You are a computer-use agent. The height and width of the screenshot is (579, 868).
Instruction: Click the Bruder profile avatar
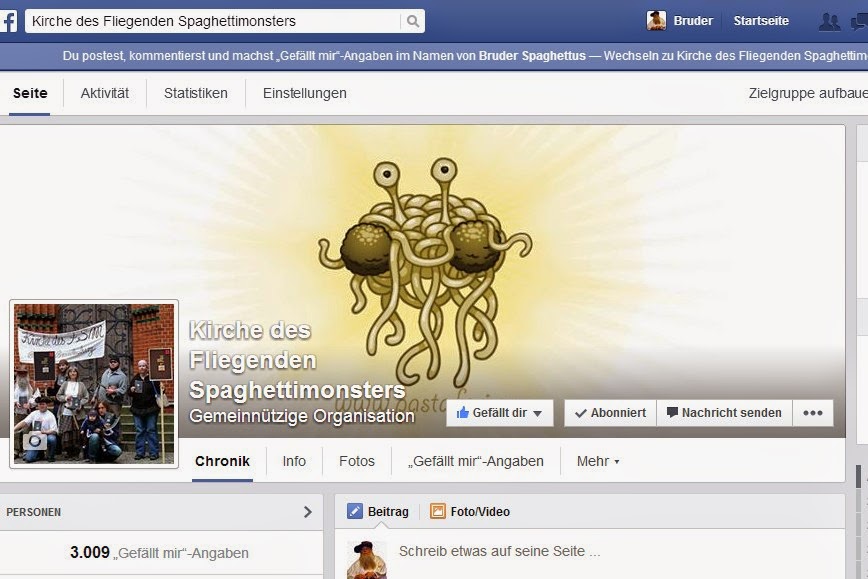click(656, 21)
